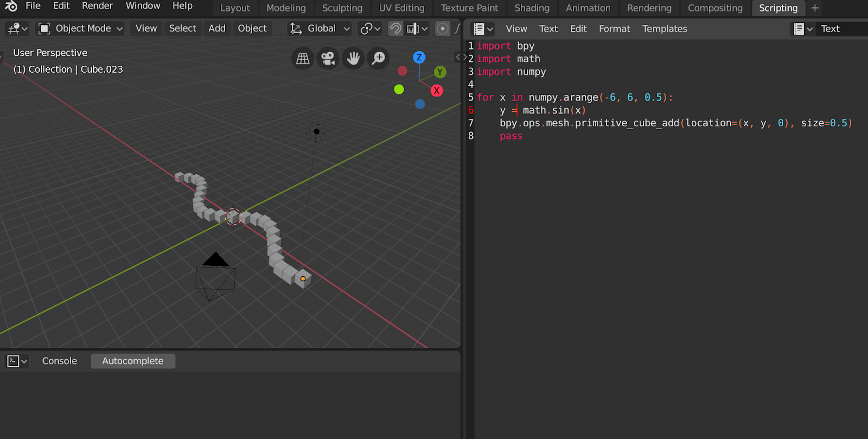Open the 3D viewport editor type dropdown
The image size is (868, 439).
(17, 29)
